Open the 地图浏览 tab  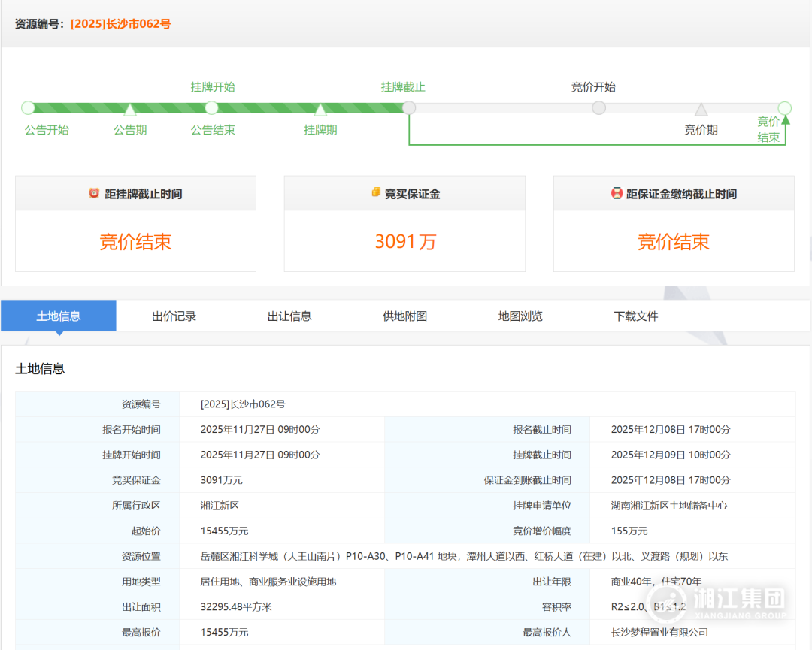[520, 316]
